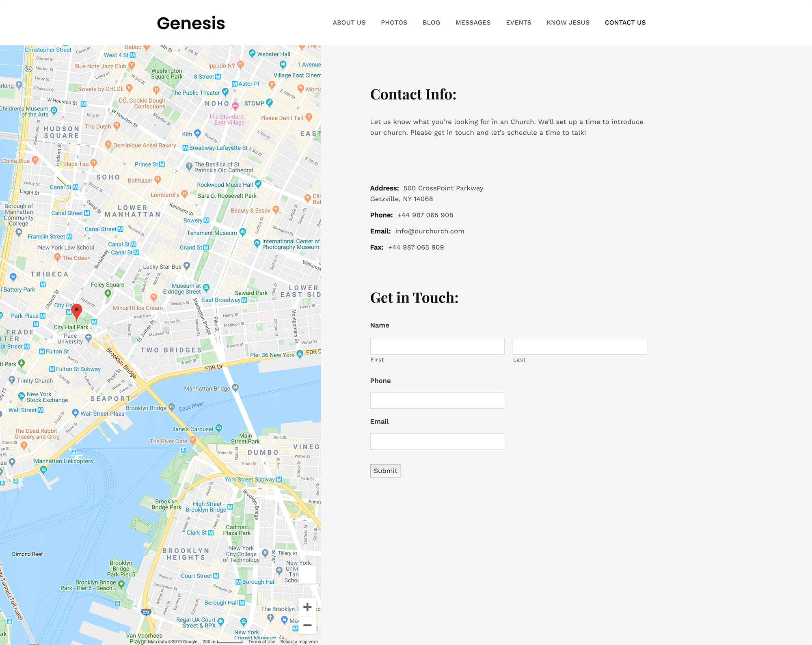Select the Contact Us menu item
Viewport: 812px width, 645px height.
coord(625,23)
